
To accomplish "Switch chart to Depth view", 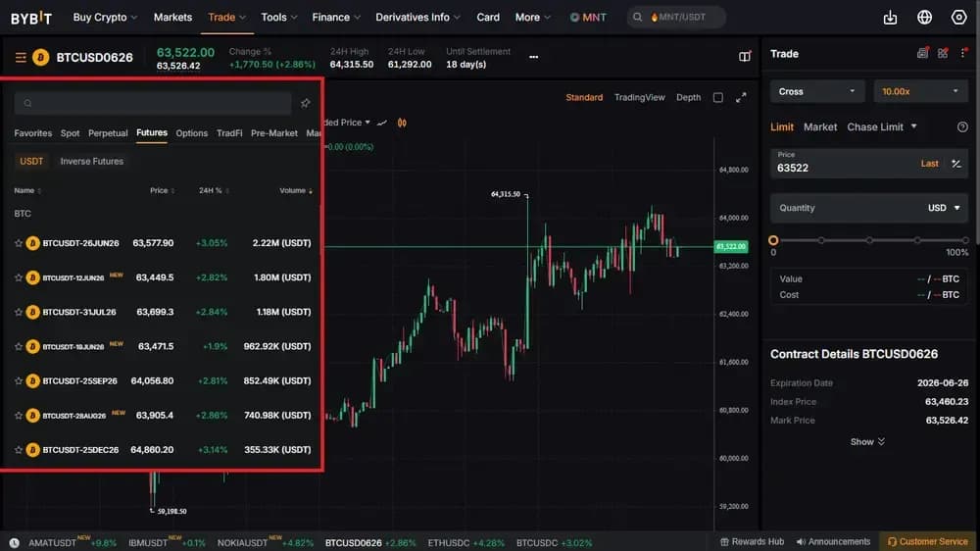I will pyautogui.click(x=688, y=98).
